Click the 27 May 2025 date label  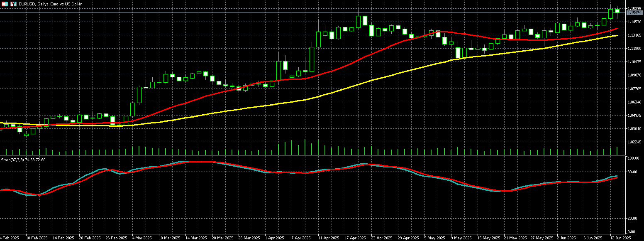[x=541, y=238]
